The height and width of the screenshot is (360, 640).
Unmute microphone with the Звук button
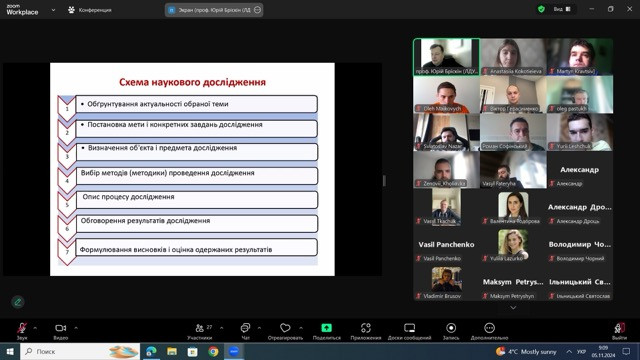22,331
